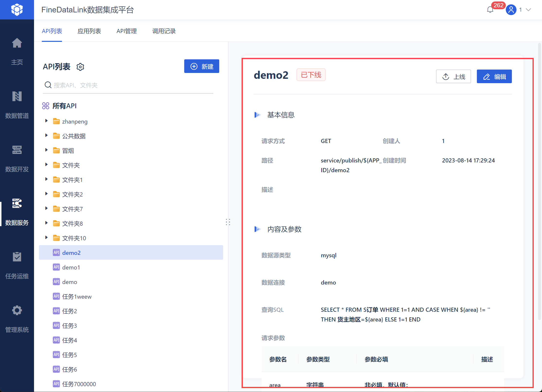Open the 任务运维 sidebar icon
This screenshot has height=392, width=542.
pos(17,257)
